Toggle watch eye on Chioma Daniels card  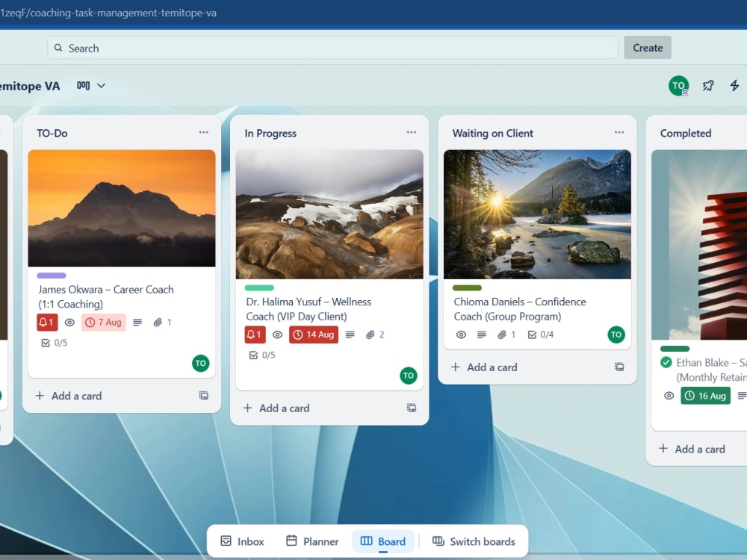click(461, 335)
